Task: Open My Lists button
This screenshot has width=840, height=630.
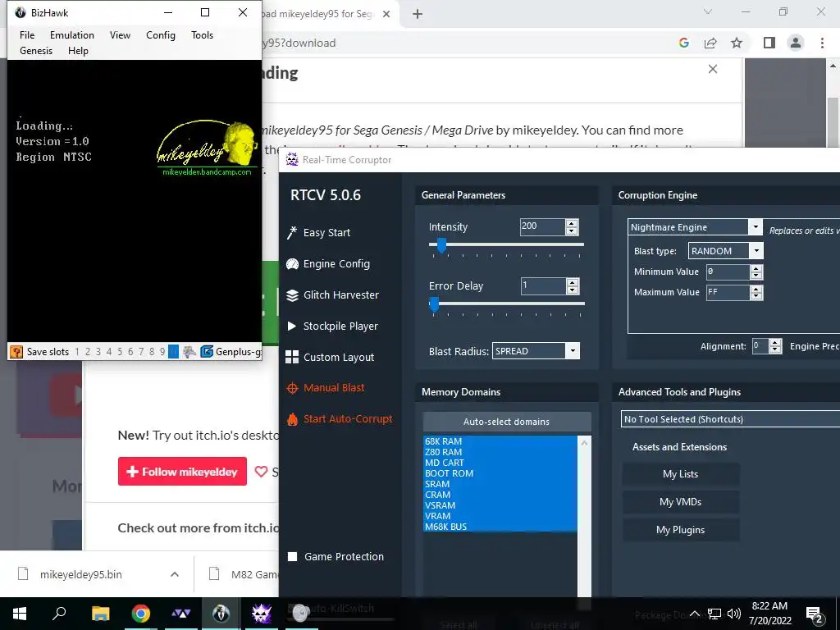Action: pyautogui.click(x=680, y=474)
